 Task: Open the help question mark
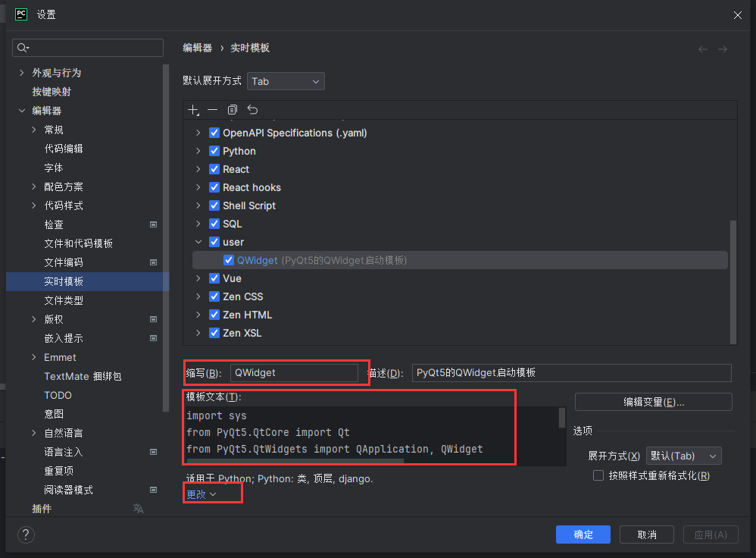(26, 534)
